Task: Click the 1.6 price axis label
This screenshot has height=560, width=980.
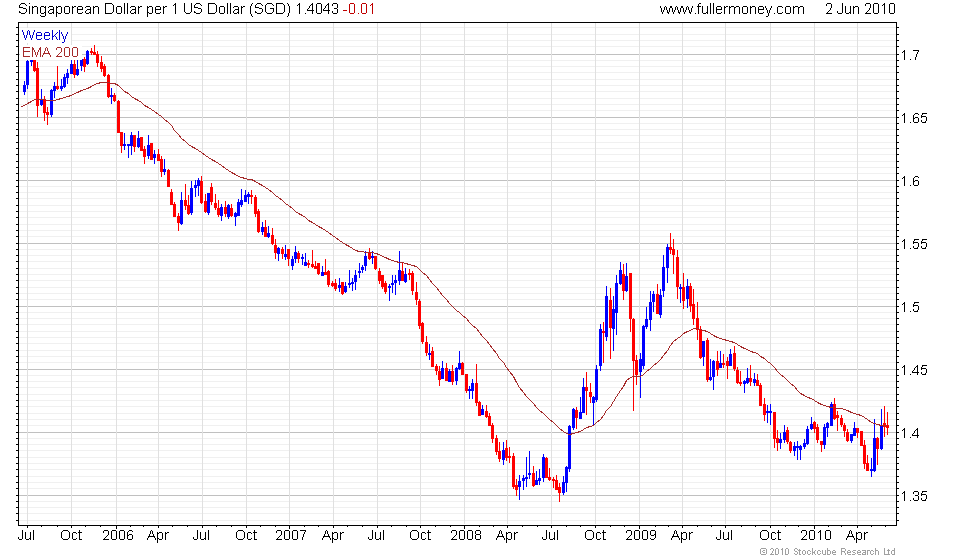Action: coord(909,181)
